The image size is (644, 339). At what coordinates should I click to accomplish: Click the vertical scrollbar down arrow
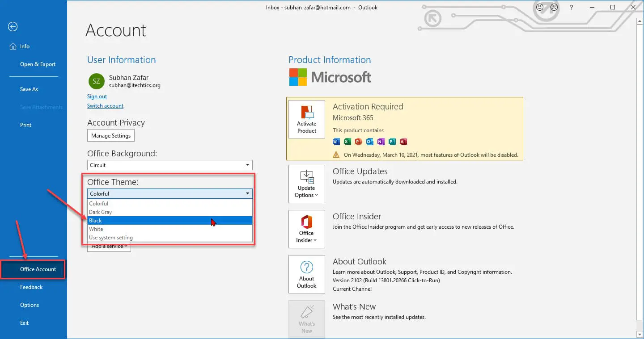click(640, 334)
